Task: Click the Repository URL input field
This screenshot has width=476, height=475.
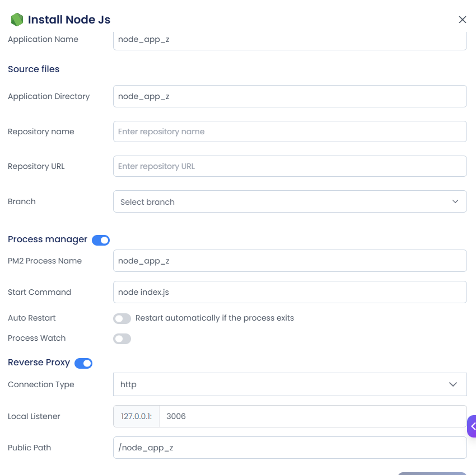Action: (x=290, y=166)
